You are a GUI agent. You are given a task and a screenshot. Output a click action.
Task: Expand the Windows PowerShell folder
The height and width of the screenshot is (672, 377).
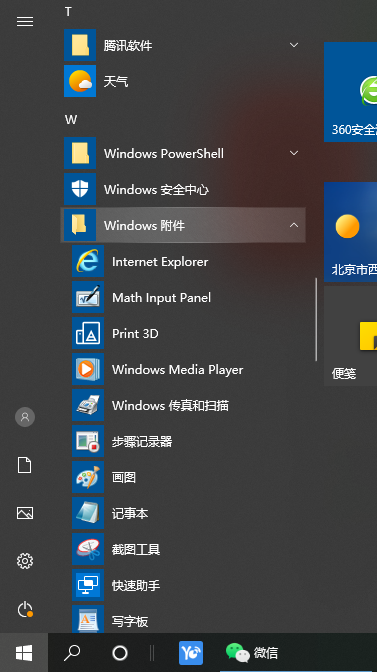pos(183,153)
